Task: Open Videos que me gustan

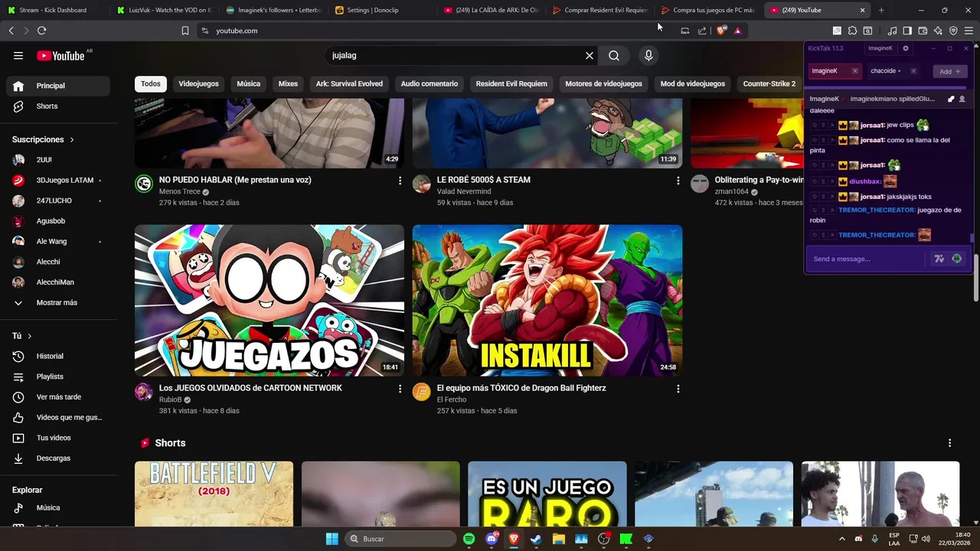Action: [60, 417]
